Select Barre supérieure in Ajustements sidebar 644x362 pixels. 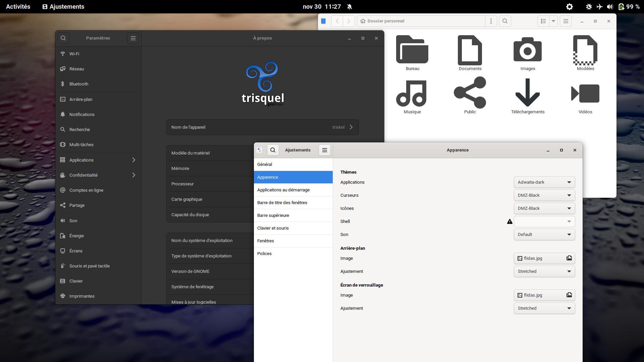273,216
